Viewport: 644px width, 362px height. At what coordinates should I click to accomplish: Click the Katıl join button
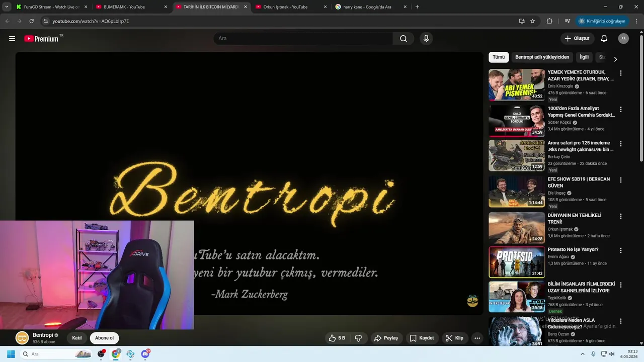point(77,338)
